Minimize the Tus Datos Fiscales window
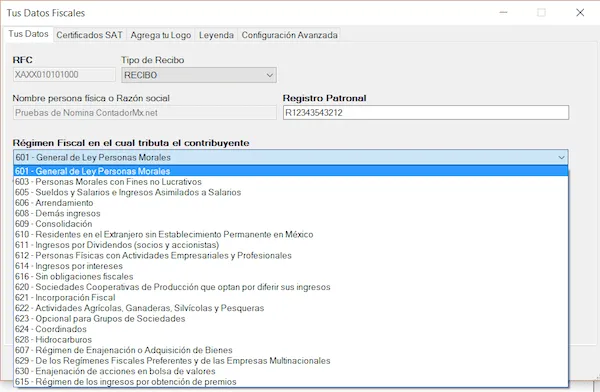600x392 pixels. pos(504,13)
